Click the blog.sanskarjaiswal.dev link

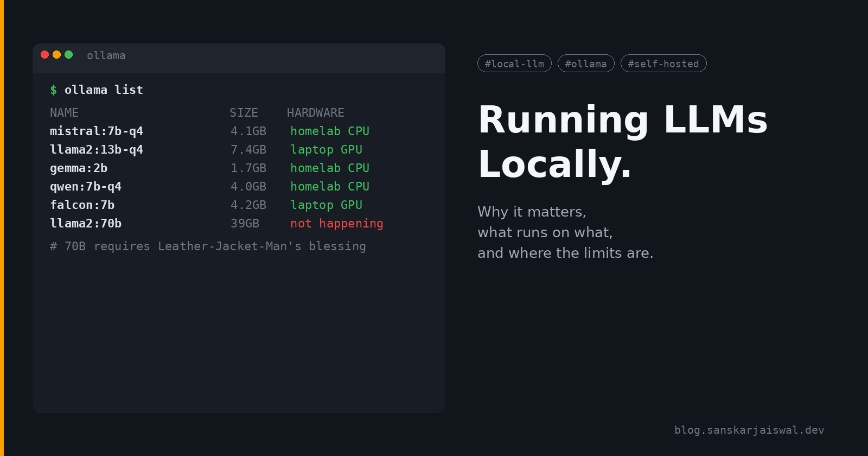[749, 430]
